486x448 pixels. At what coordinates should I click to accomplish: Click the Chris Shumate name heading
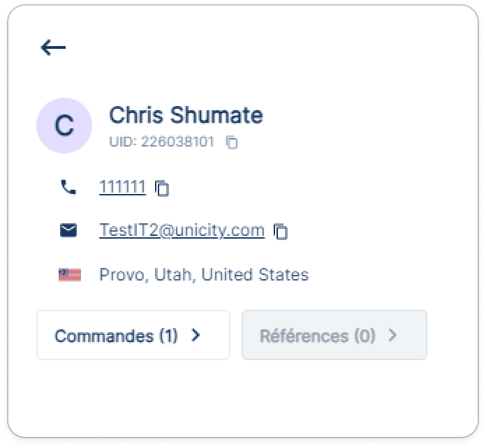click(x=186, y=115)
